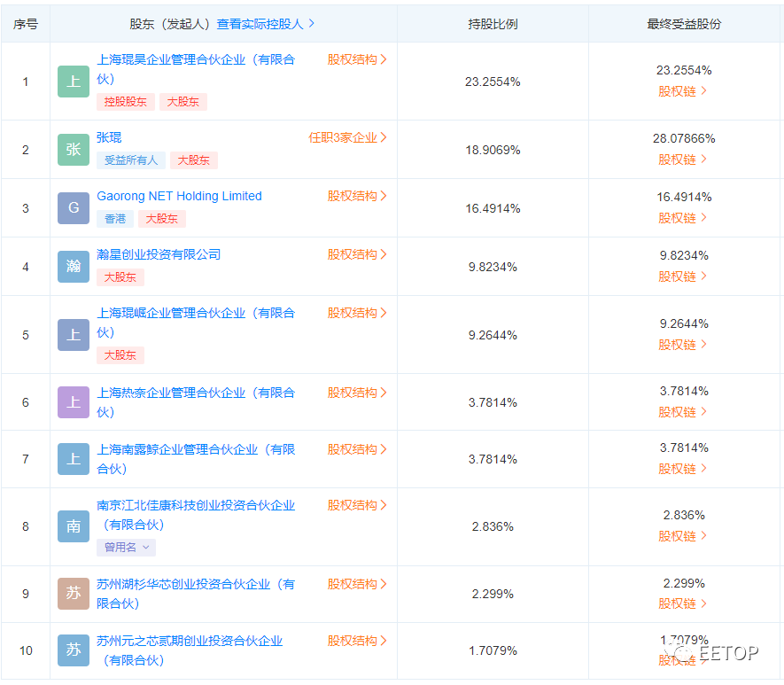This screenshot has height=685, width=784.
Task: Click the 控股股东 tag in row 1
Action: click(125, 102)
